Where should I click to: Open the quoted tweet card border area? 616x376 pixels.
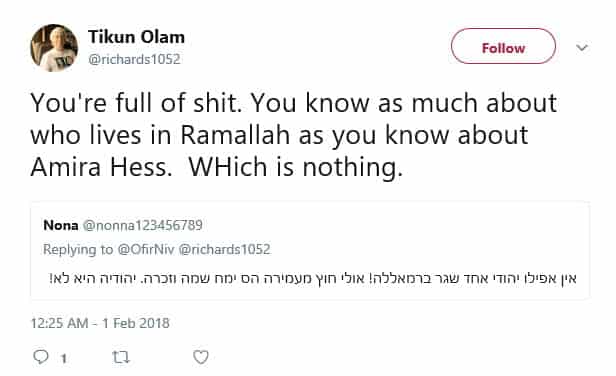point(310,251)
